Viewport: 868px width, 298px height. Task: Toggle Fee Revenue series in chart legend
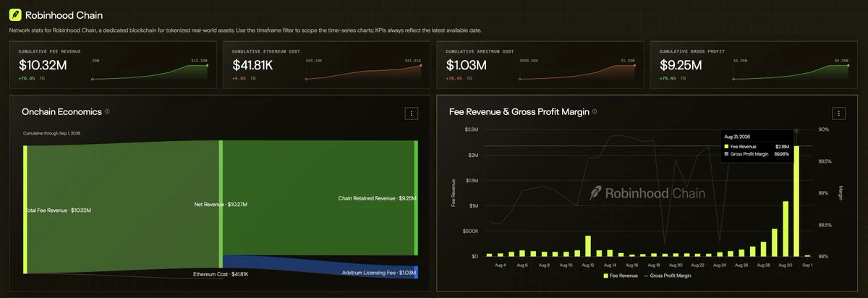tap(622, 276)
